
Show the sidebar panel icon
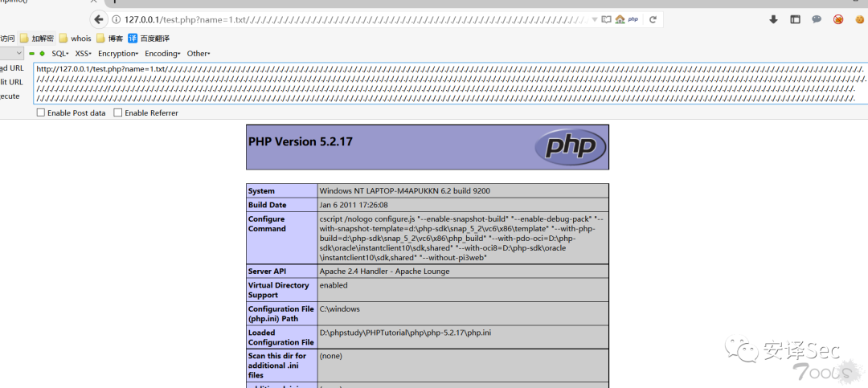click(795, 19)
